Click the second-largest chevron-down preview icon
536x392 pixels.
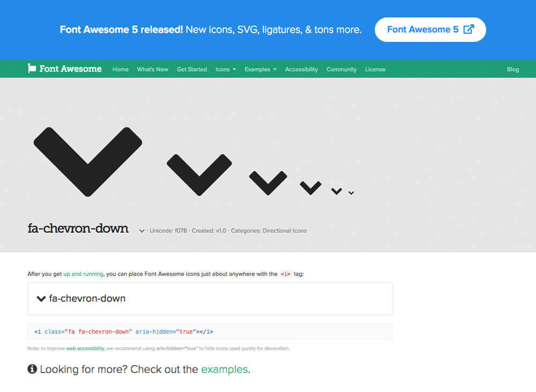click(199, 175)
